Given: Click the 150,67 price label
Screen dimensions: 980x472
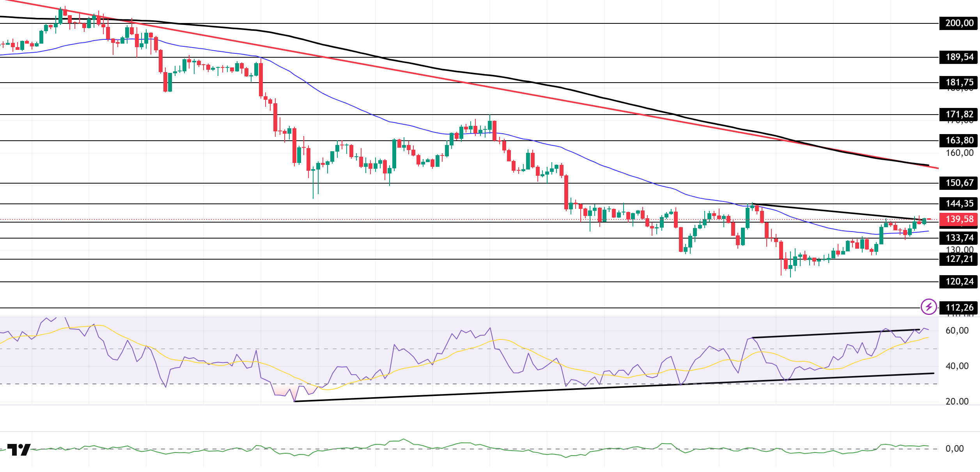Looking at the screenshot, I should point(959,183).
